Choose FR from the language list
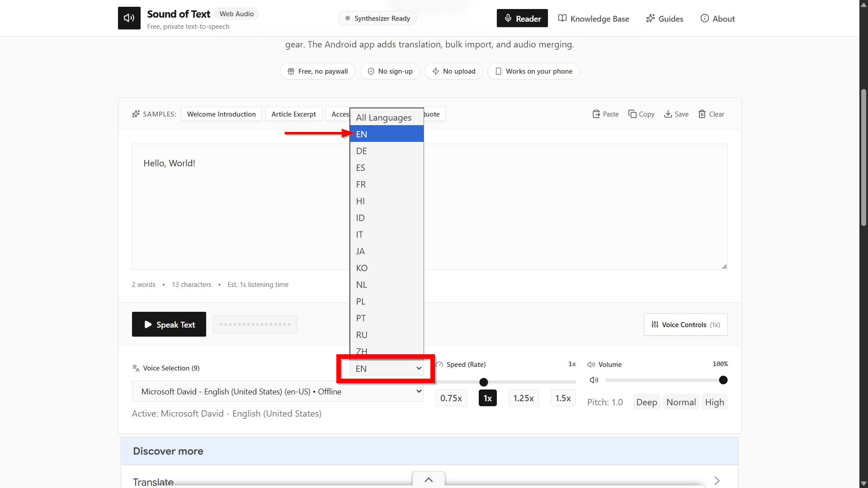 pyautogui.click(x=387, y=184)
